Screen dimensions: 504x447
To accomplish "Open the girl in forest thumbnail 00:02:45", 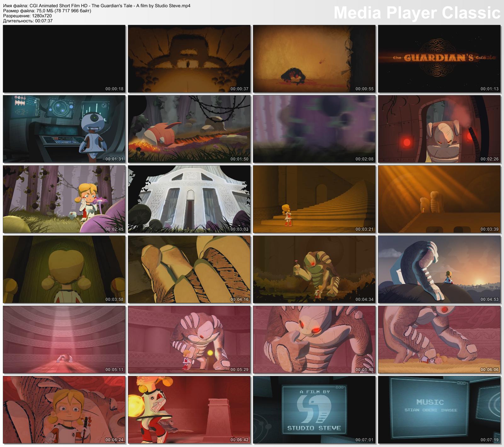I will (x=64, y=199).
